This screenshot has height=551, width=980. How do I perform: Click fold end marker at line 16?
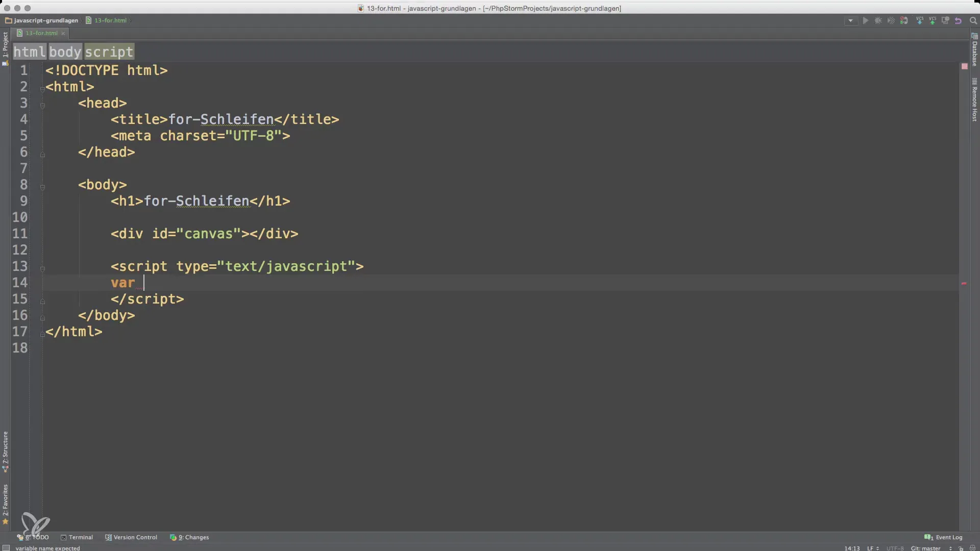tap(42, 317)
